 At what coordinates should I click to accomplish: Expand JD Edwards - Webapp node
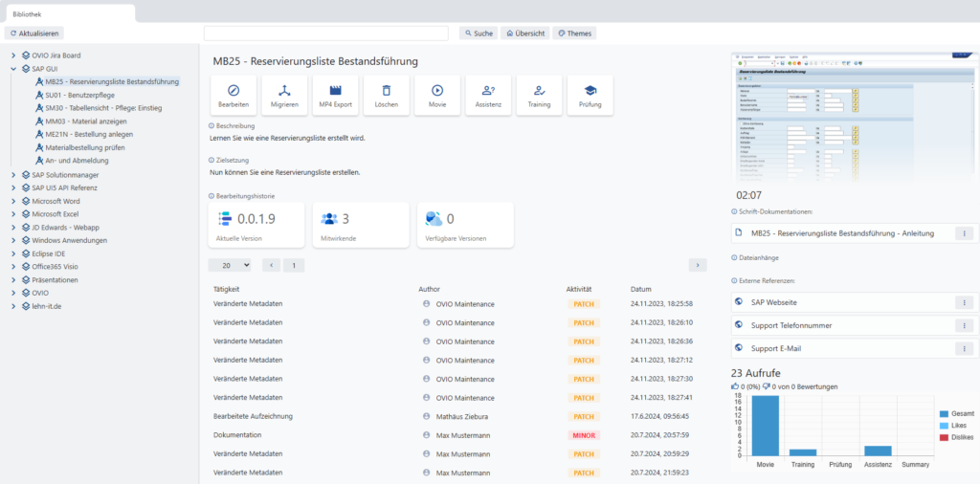click(13, 228)
